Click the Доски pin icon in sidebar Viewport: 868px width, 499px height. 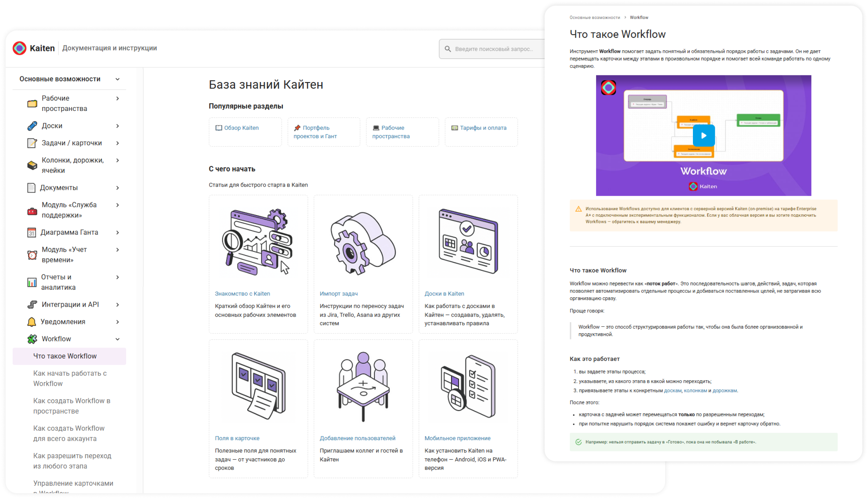(x=32, y=126)
